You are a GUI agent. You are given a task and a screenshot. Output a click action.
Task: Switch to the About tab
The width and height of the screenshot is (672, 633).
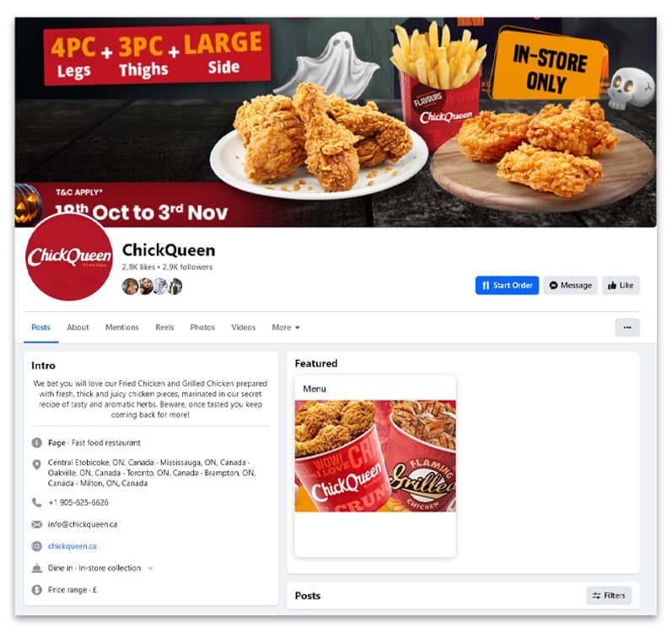(78, 328)
